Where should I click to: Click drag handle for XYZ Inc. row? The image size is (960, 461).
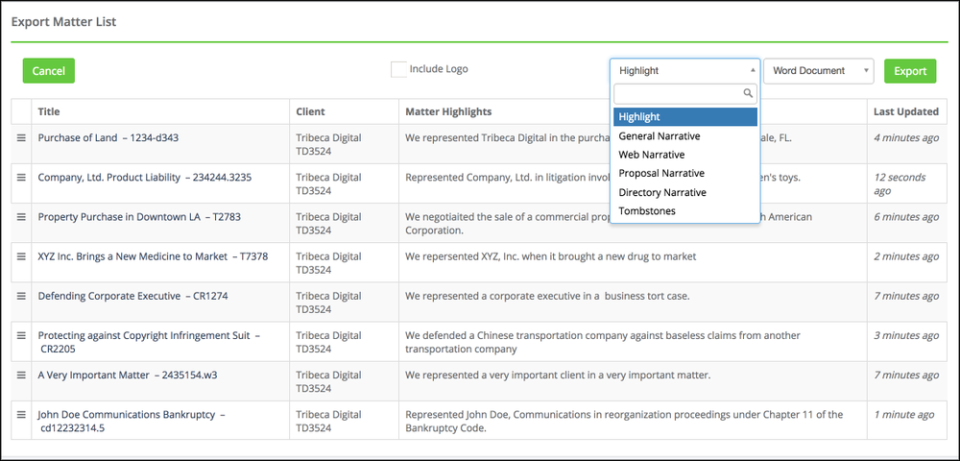21,256
